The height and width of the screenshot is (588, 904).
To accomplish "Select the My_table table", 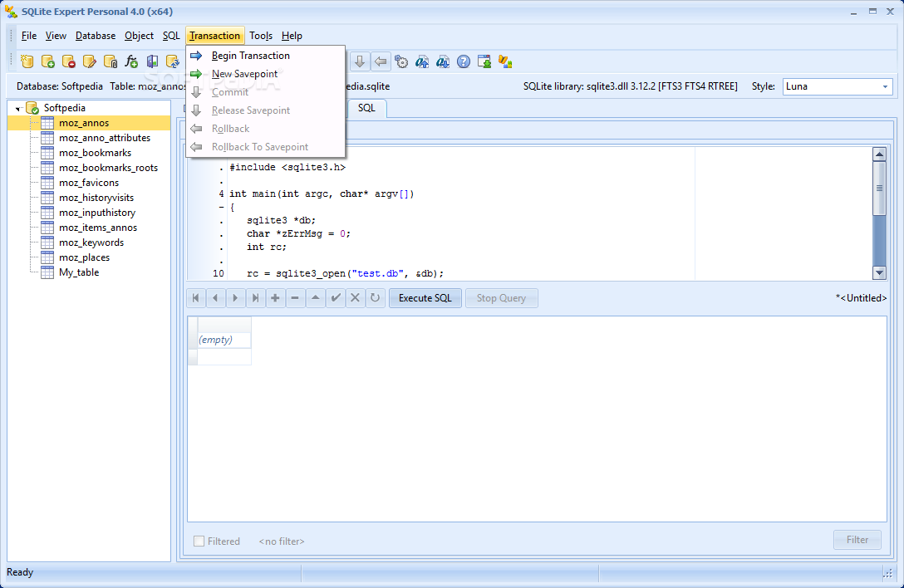I will click(79, 272).
